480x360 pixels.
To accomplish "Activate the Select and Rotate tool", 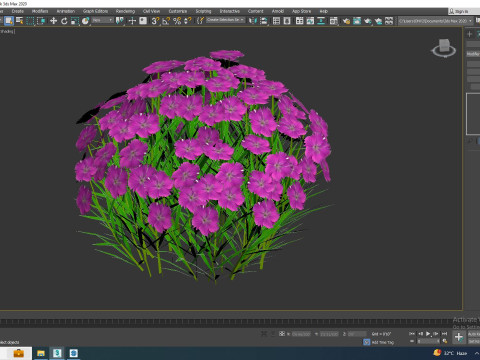I will click(64, 21).
